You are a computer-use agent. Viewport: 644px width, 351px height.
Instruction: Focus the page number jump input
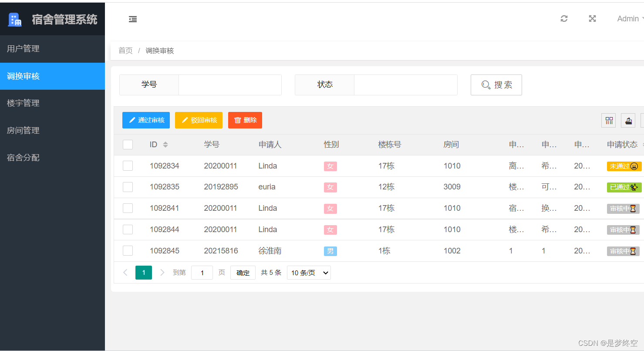pyautogui.click(x=202, y=273)
